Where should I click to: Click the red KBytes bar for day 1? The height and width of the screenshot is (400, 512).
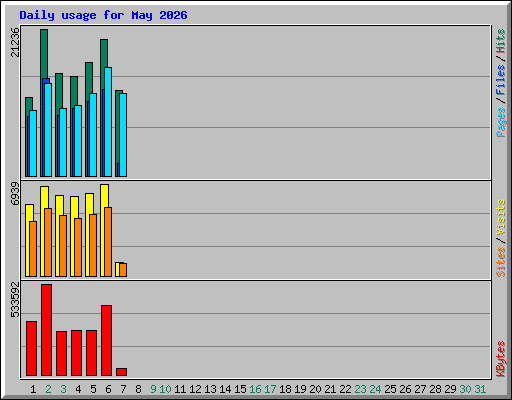point(31,349)
